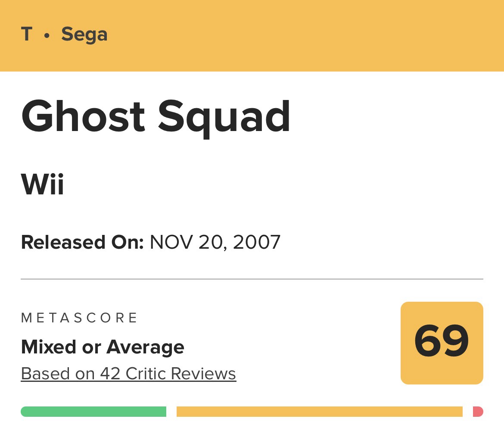Click the yellow 69 Metascore badge
Image resolution: width=504 pixels, height=428 pixels.
[x=442, y=343]
